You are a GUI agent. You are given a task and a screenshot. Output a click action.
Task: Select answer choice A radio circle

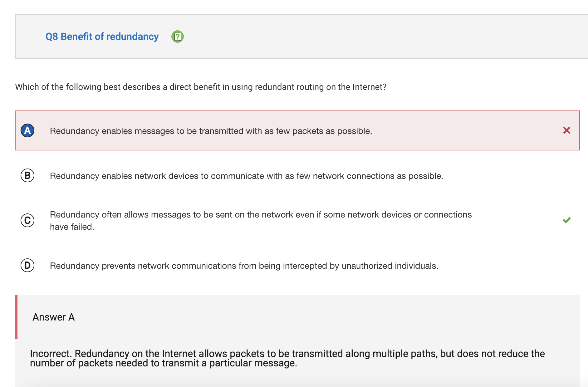27,130
